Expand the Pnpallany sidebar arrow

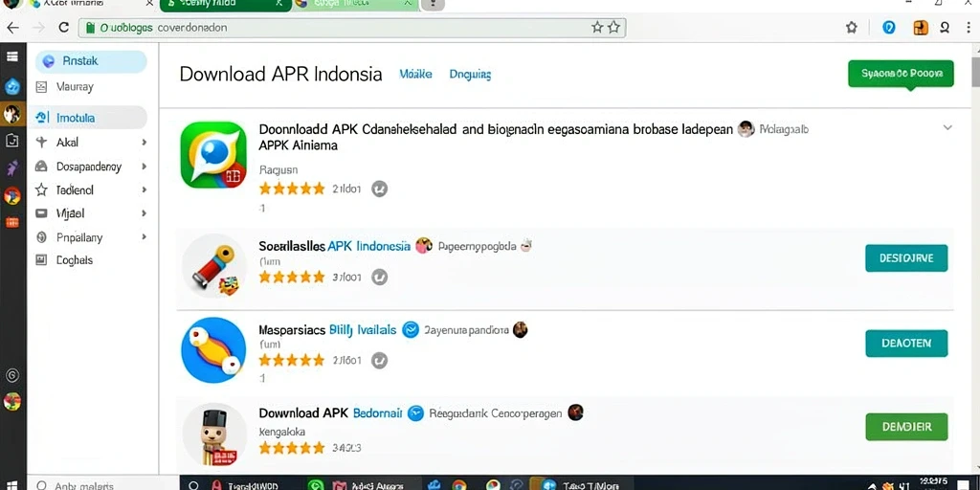pos(145,237)
